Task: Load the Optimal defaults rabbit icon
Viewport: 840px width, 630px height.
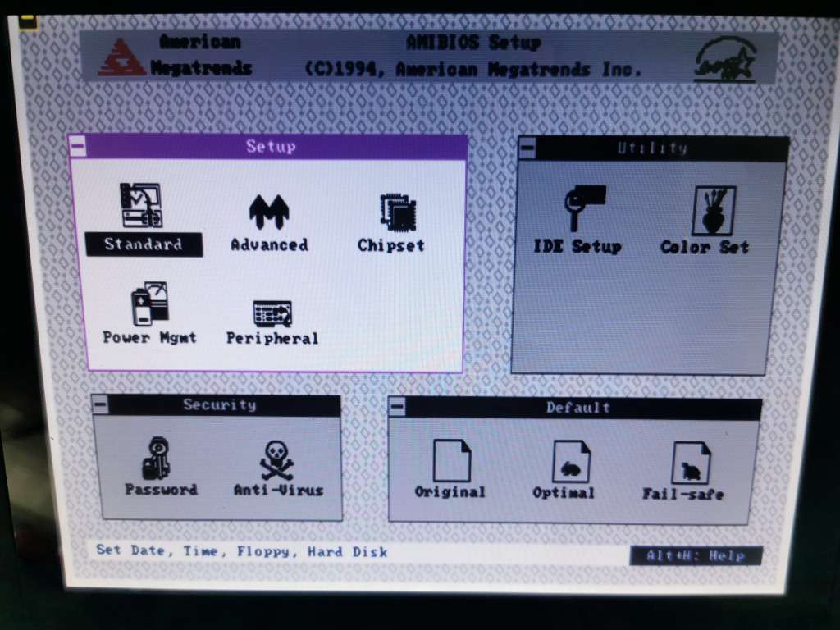Action: pyautogui.click(x=571, y=463)
